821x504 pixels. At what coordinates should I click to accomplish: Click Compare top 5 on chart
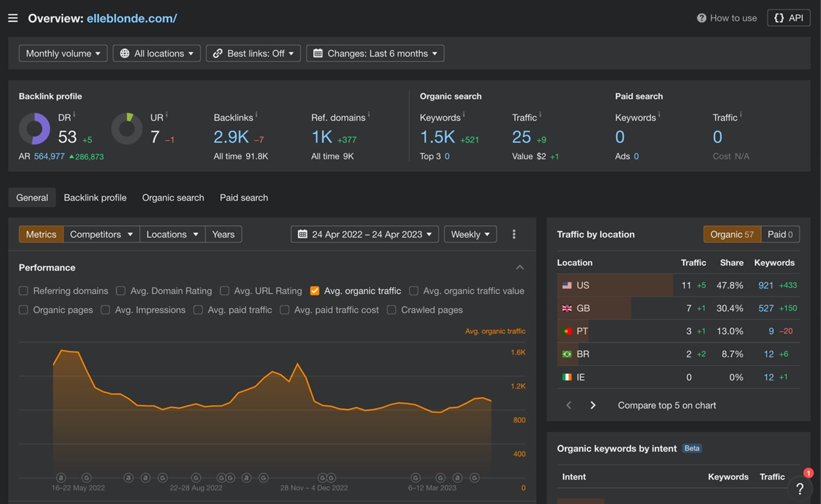667,406
